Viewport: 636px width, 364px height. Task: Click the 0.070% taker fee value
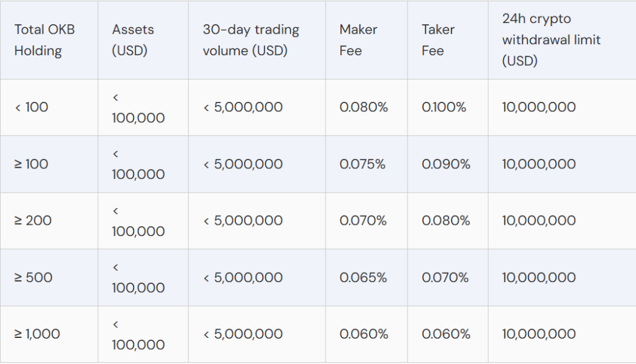pyautogui.click(x=445, y=278)
